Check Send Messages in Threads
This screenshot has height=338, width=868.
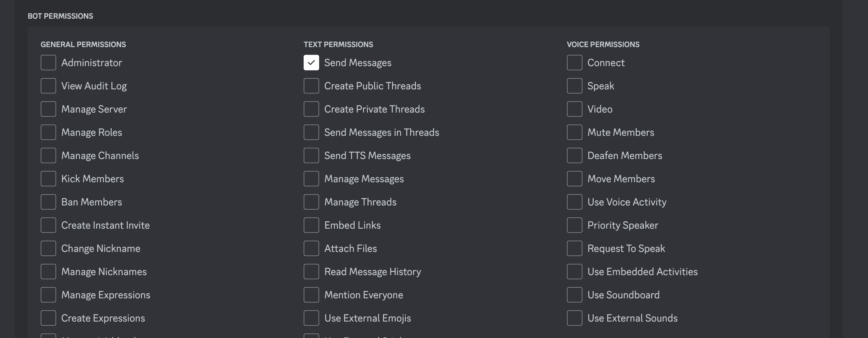311,132
